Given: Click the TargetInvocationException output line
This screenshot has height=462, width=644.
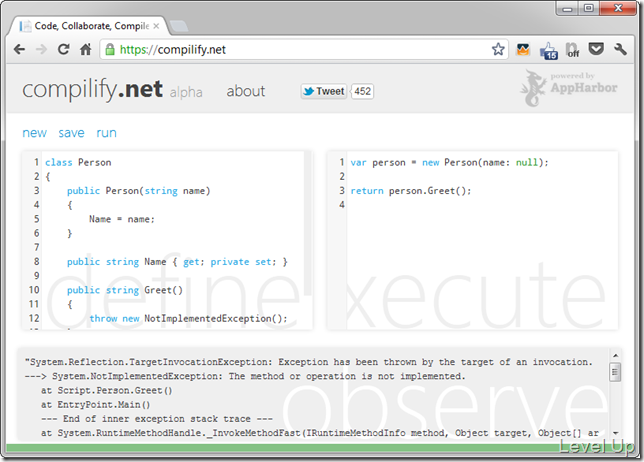Looking at the screenshot, I should tap(309, 362).
